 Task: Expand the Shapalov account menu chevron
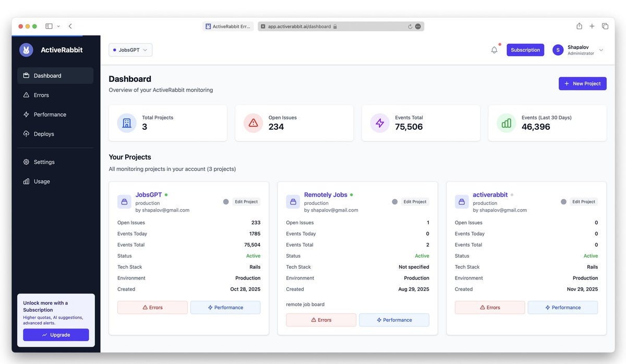601,50
